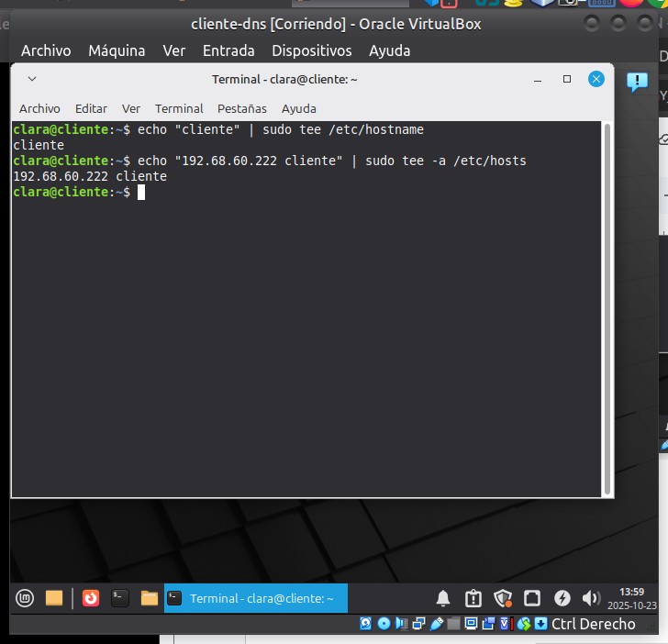Open the Editar menu in the terminal
The height and width of the screenshot is (644, 668).
[91, 108]
